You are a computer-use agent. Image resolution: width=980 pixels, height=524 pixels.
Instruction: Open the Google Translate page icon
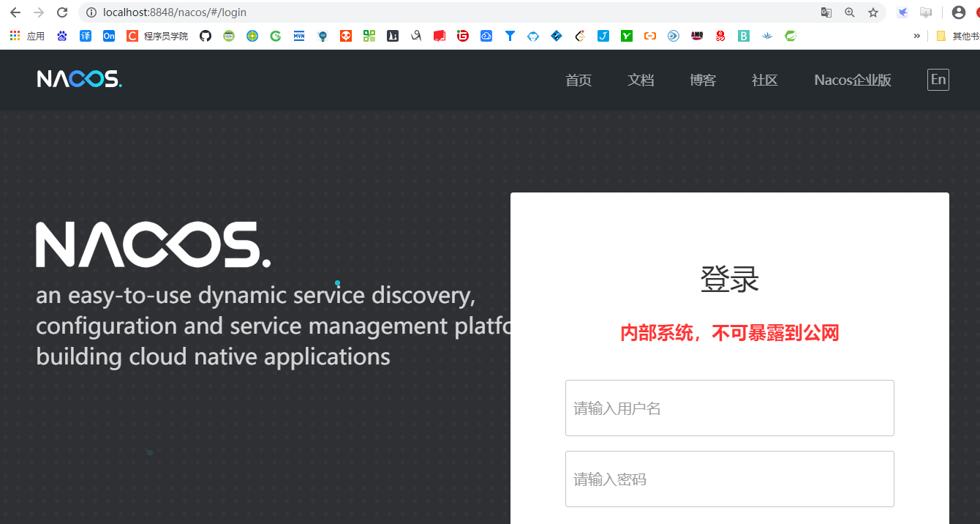click(826, 12)
